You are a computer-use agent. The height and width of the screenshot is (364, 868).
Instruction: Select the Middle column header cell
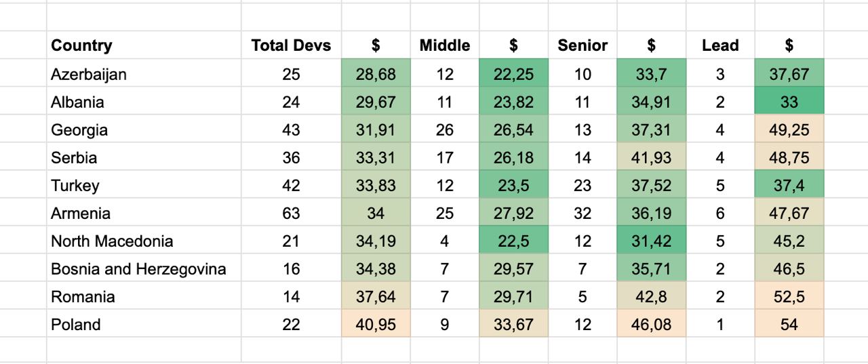pos(444,46)
